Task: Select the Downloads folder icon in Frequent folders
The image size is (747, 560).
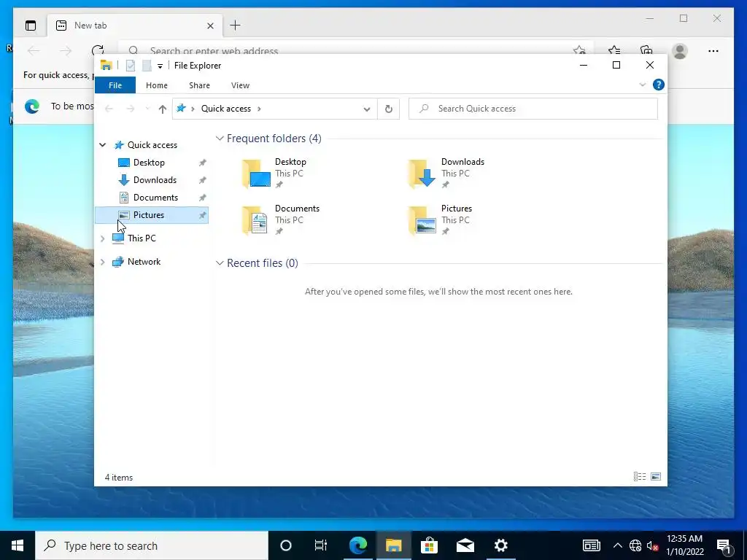Action: 422,174
